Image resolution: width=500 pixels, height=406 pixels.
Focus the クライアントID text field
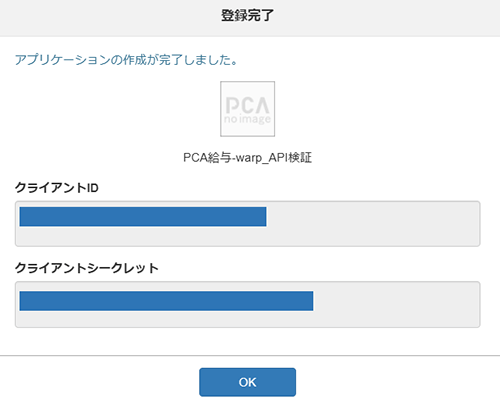click(x=247, y=224)
